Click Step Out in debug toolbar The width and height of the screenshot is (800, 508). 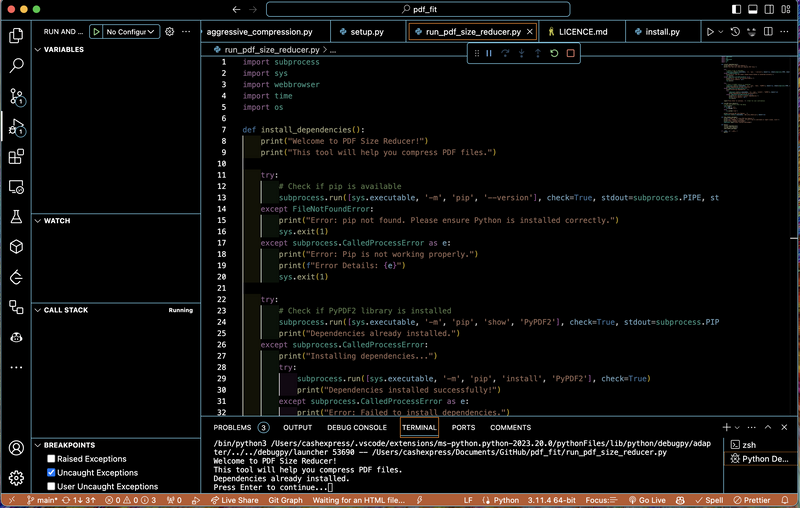(538, 53)
